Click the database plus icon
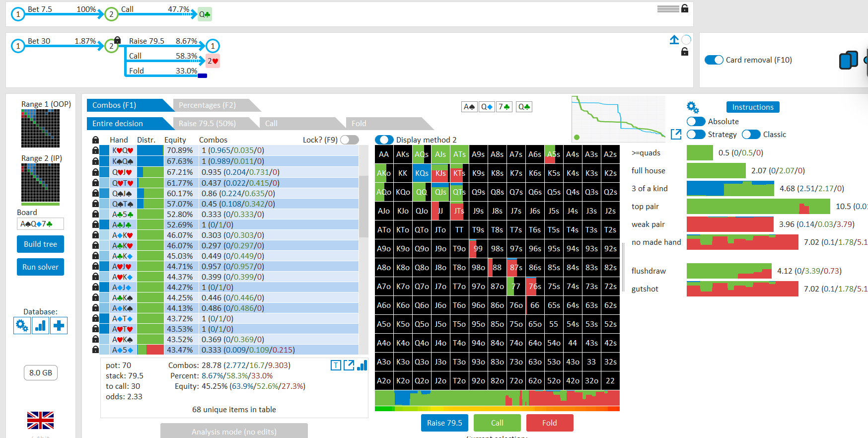This screenshot has width=868, height=438. 59,326
